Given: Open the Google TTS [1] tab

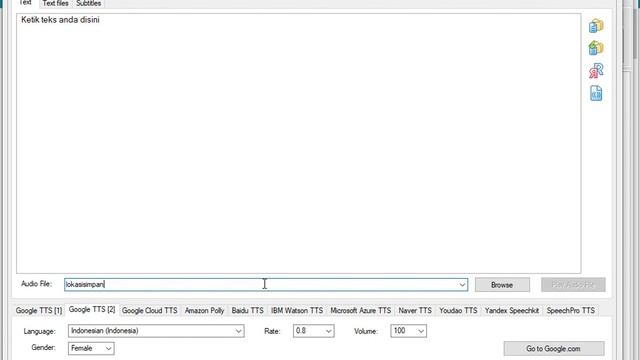Looking at the screenshot, I should point(39,311).
